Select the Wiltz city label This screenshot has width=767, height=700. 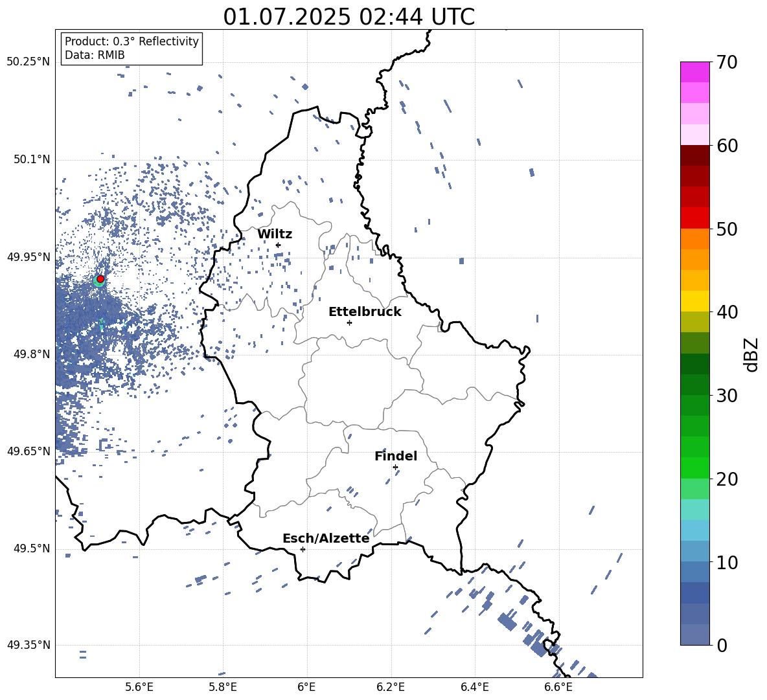point(275,234)
